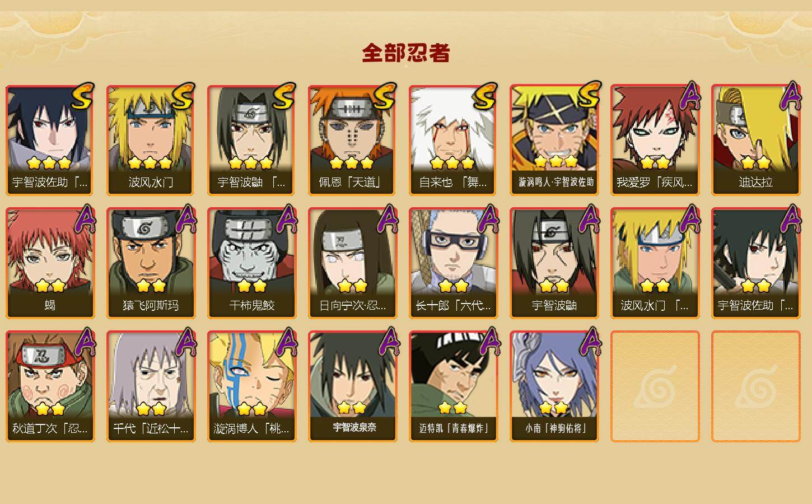Select the 波风水门 S-rank ninja card
The image size is (812, 504).
click(x=151, y=140)
